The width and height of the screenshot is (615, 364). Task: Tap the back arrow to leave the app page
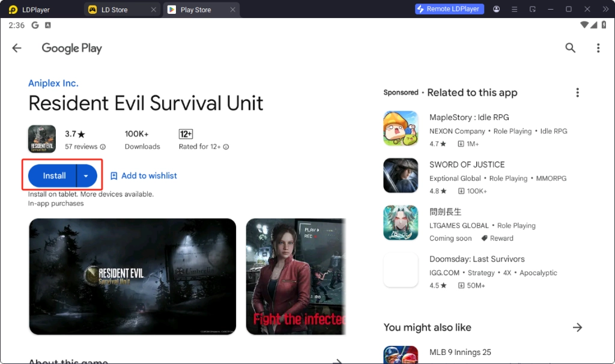(x=16, y=48)
